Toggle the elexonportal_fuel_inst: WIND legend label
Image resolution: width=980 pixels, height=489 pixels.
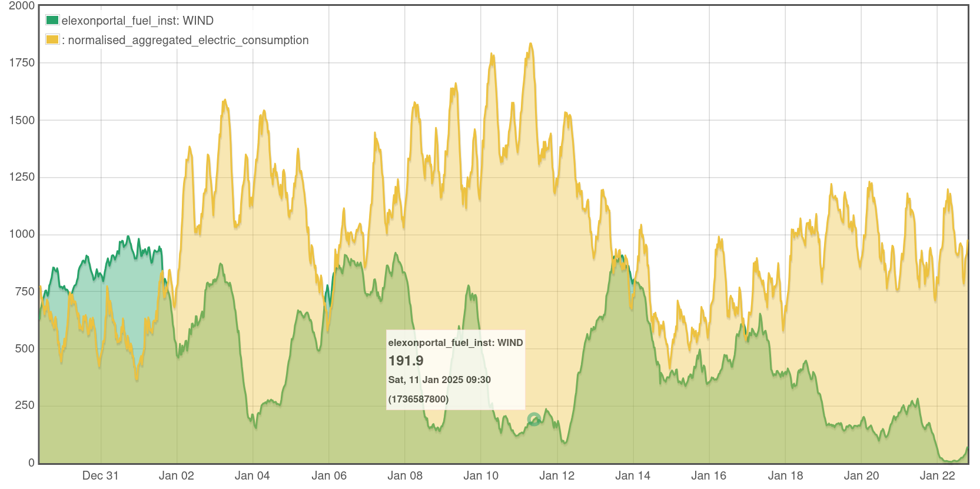(x=137, y=21)
